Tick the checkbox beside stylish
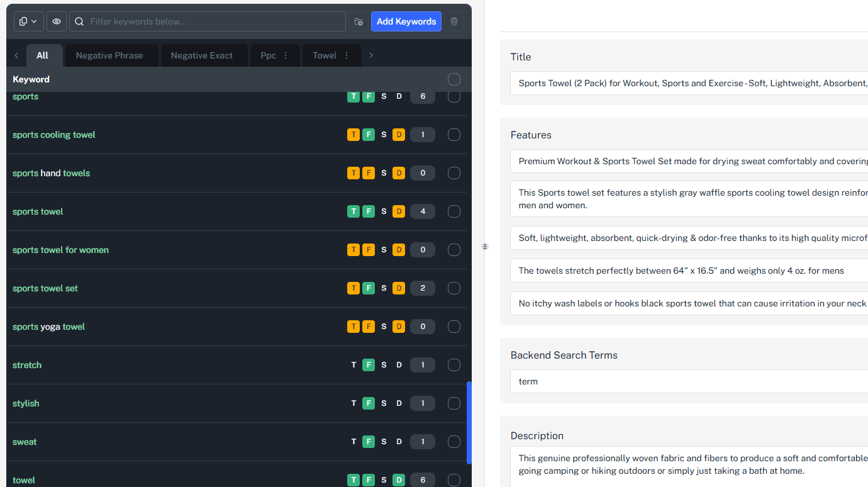Image resolution: width=868 pixels, height=487 pixels. tap(453, 403)
